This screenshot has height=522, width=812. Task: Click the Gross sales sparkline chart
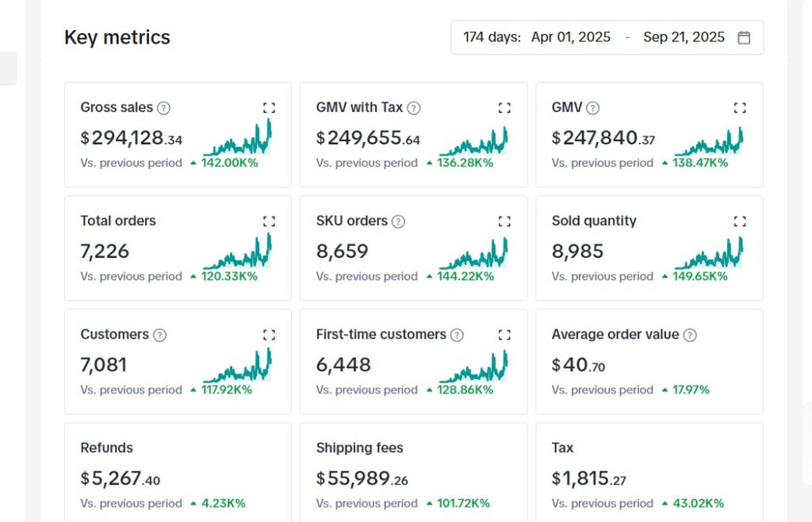tap(237, 139)
